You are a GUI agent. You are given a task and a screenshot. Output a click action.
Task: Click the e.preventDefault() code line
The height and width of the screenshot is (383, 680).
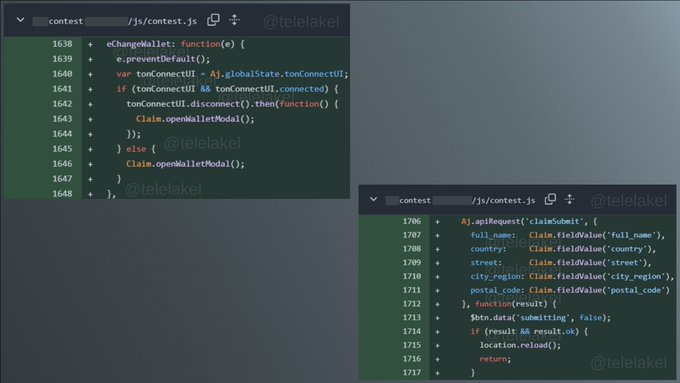163,59
